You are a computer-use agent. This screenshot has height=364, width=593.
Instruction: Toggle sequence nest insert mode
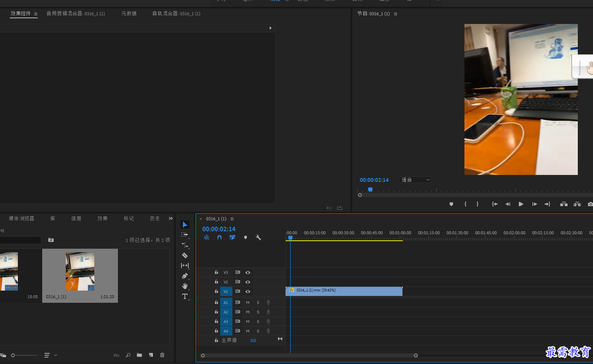click(207, 237)
